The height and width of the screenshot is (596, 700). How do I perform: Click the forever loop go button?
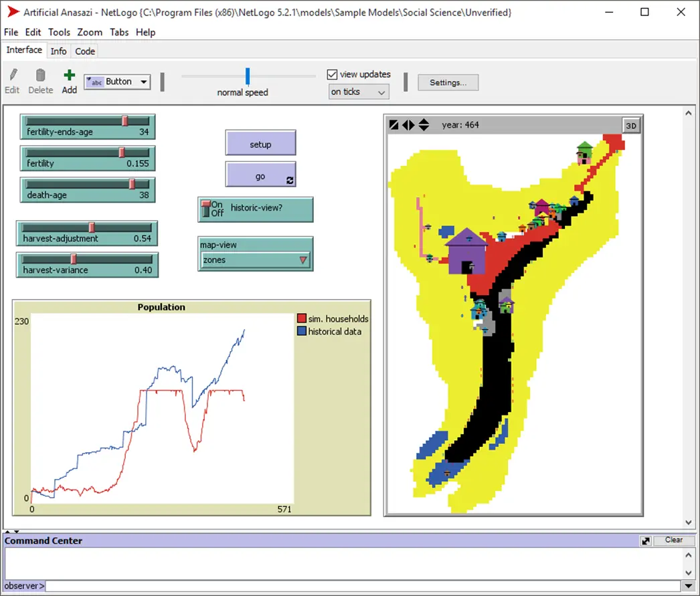tap(260, 177)
